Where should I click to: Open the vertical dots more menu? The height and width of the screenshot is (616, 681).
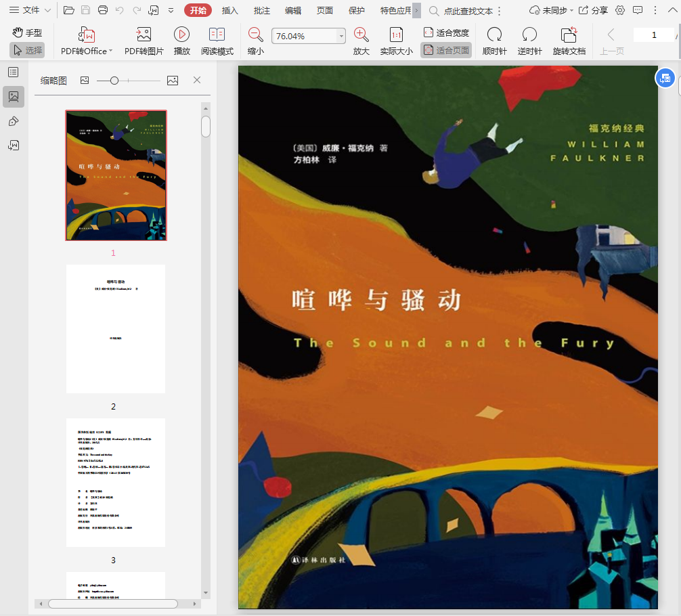(655, 10)
